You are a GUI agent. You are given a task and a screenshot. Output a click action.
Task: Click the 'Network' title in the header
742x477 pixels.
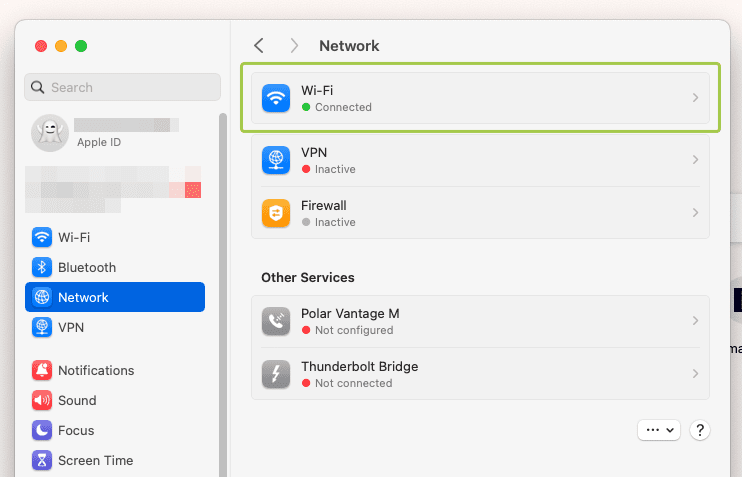349,46
